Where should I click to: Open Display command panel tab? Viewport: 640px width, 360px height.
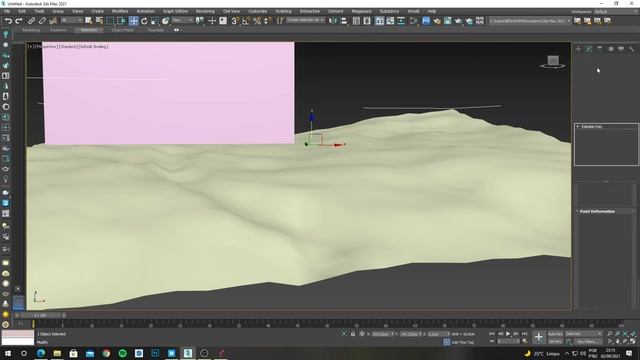point(621,49)
